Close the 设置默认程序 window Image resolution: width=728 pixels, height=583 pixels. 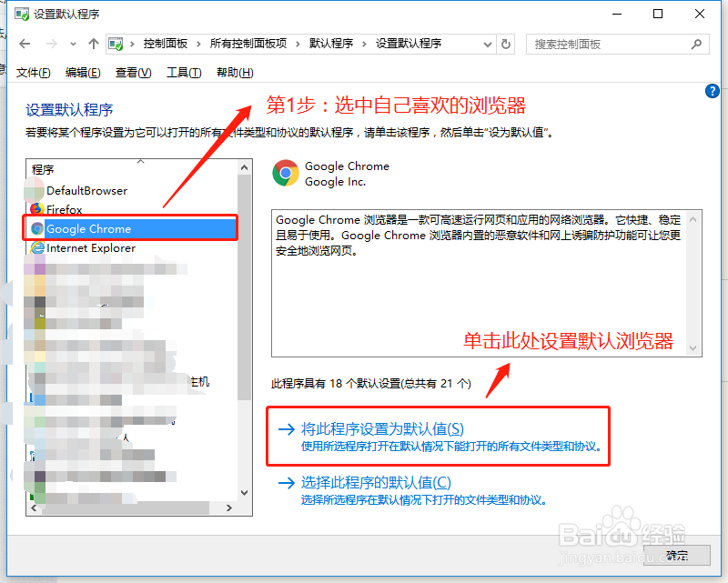(x=700, y=14)
